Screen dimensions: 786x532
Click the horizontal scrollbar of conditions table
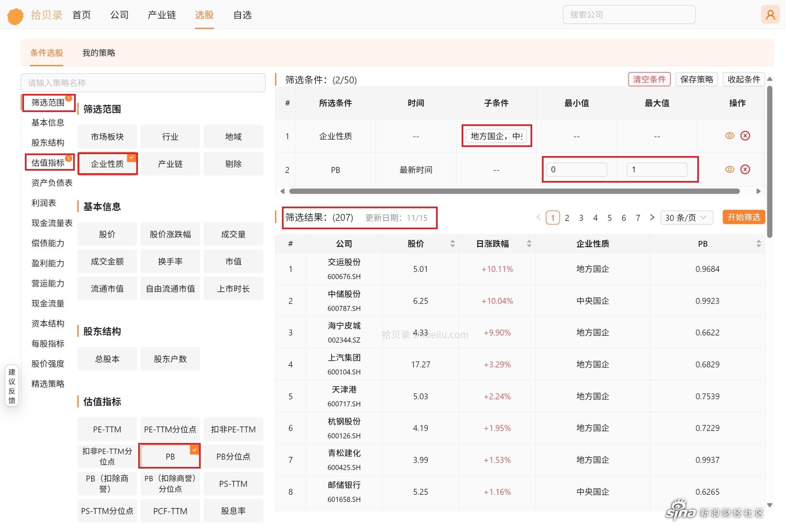514,191
